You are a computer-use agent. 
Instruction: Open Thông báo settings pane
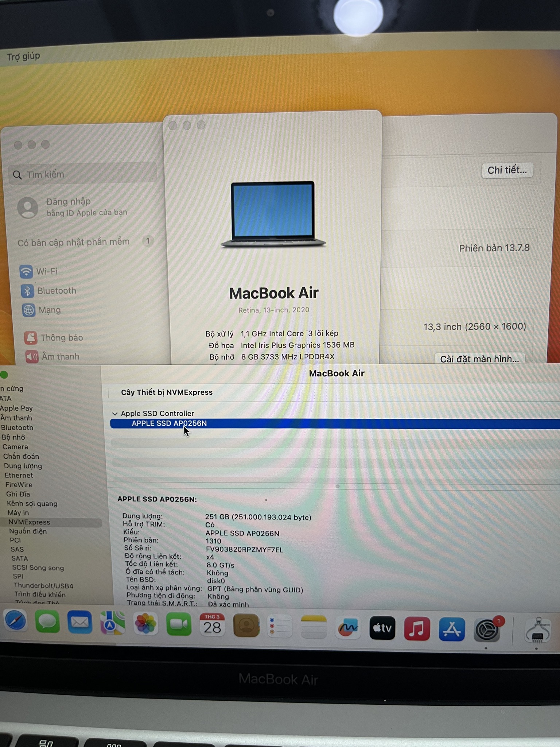click(54, 338)
